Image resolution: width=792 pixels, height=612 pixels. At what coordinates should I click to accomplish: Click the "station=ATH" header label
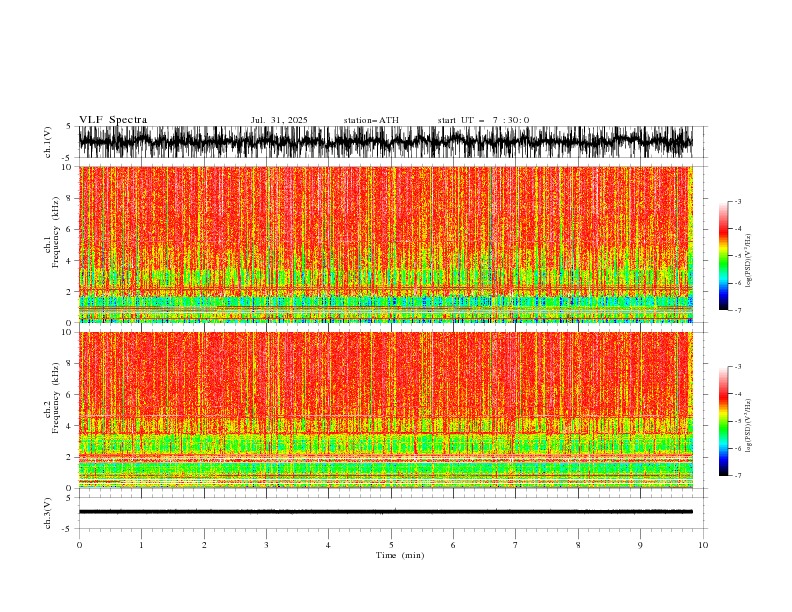pos(371,120)
